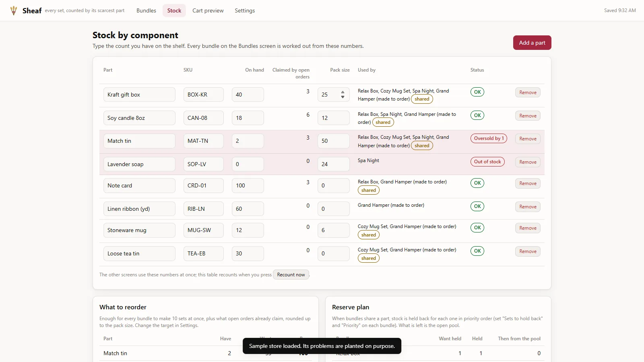644x362 pixels.
Task: Select the Stock tab
Action: pos(174,10)
